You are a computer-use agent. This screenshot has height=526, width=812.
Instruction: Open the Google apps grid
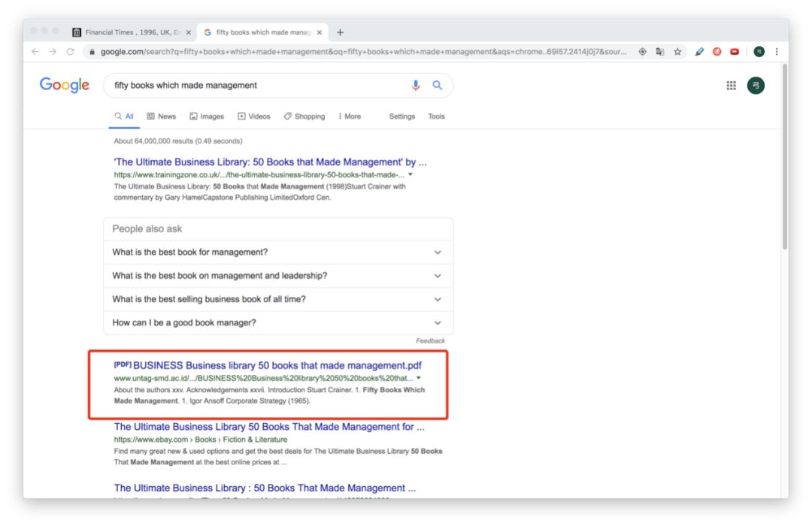pos(732,86)
